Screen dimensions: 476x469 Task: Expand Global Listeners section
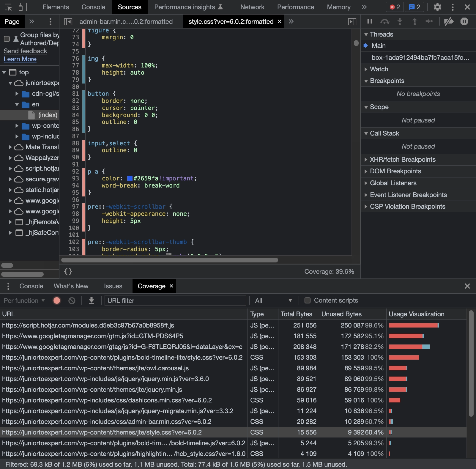pos(418,183)
